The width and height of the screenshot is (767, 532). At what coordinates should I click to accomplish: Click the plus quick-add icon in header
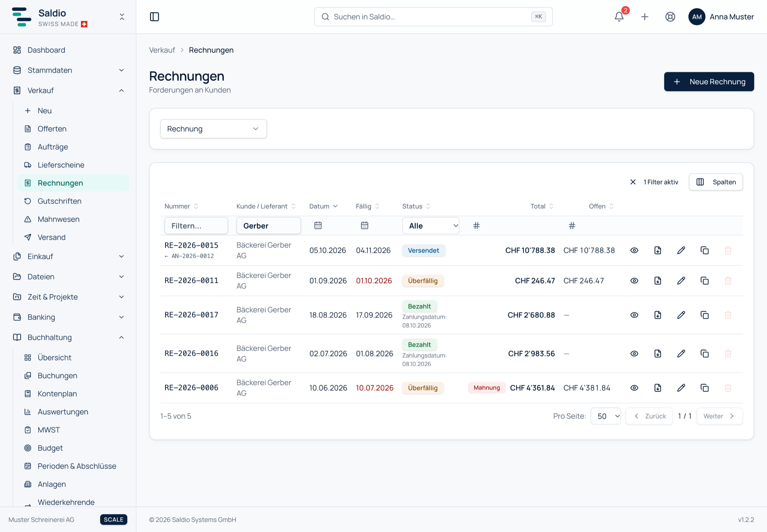(x=645, y=17)
